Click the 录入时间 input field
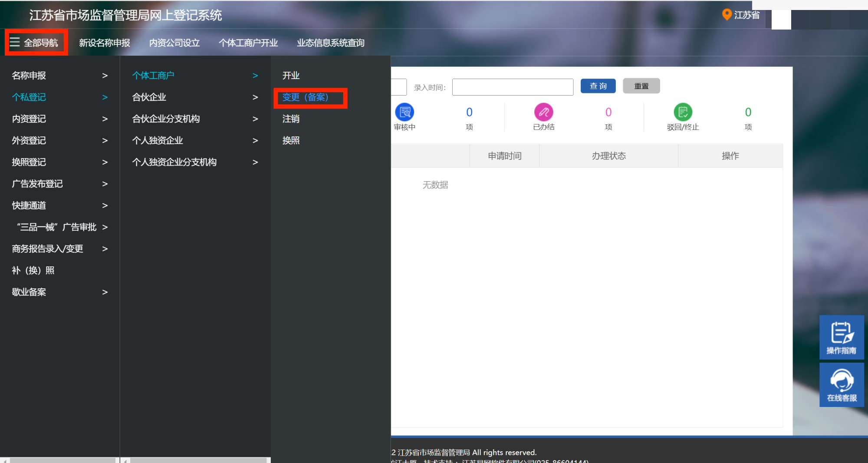The width and height of the screenshot is (868, 463). 512,87
